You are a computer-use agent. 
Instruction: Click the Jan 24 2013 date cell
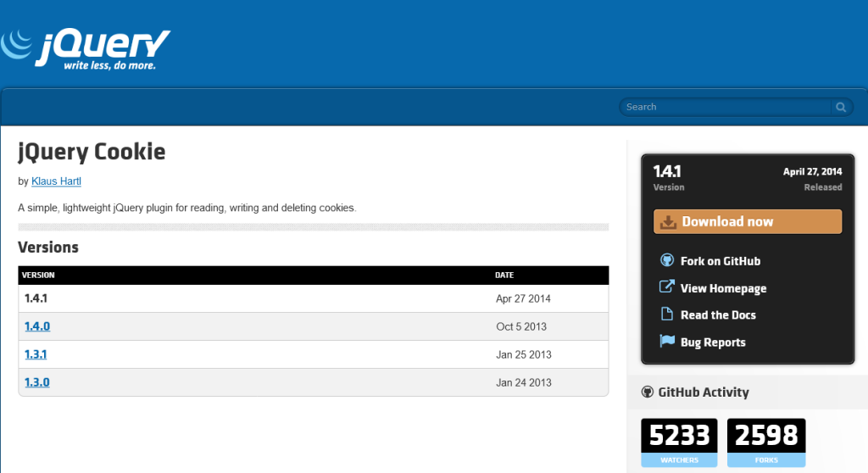524,382
